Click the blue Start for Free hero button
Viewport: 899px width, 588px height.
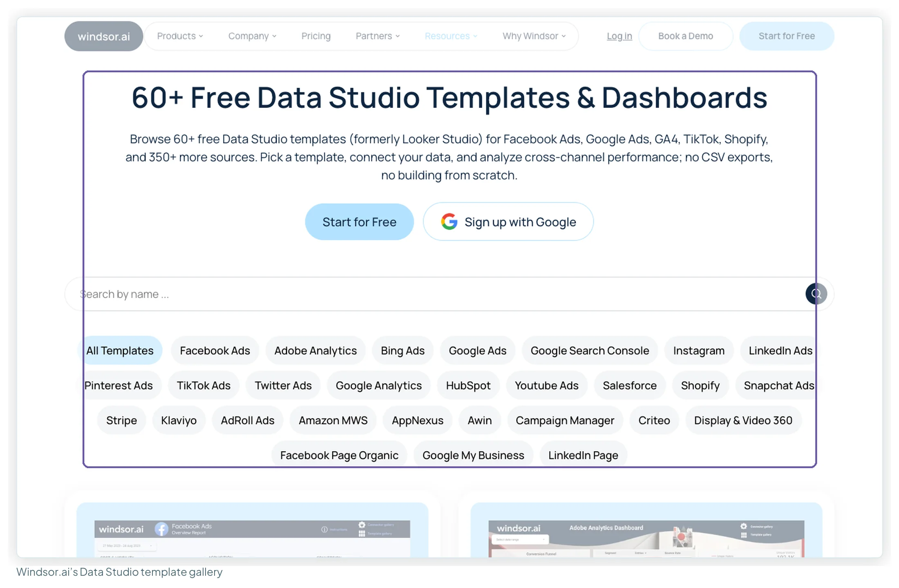point(359,222)
